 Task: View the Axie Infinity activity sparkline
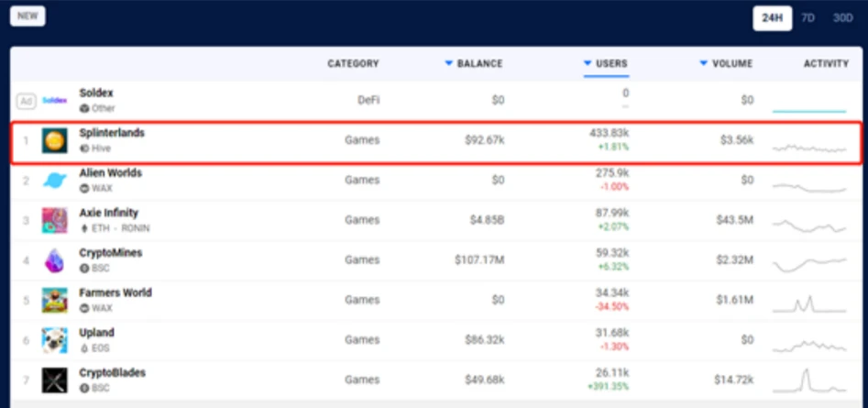[x=809, y=226]
